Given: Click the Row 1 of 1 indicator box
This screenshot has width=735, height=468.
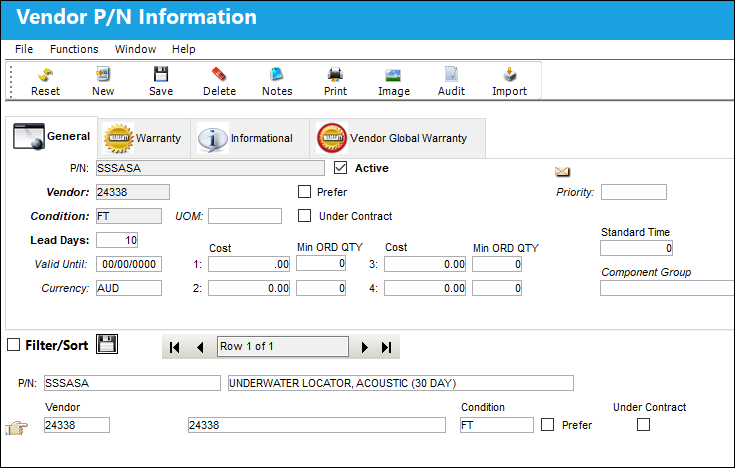Looking at the screenshot, I should coord(283,347).
